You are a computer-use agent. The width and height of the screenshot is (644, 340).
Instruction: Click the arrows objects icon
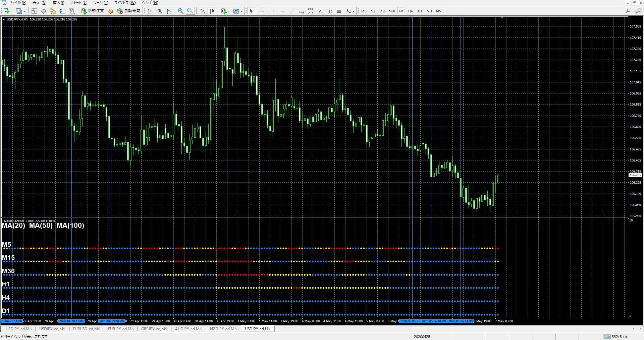tap(348, 11)
